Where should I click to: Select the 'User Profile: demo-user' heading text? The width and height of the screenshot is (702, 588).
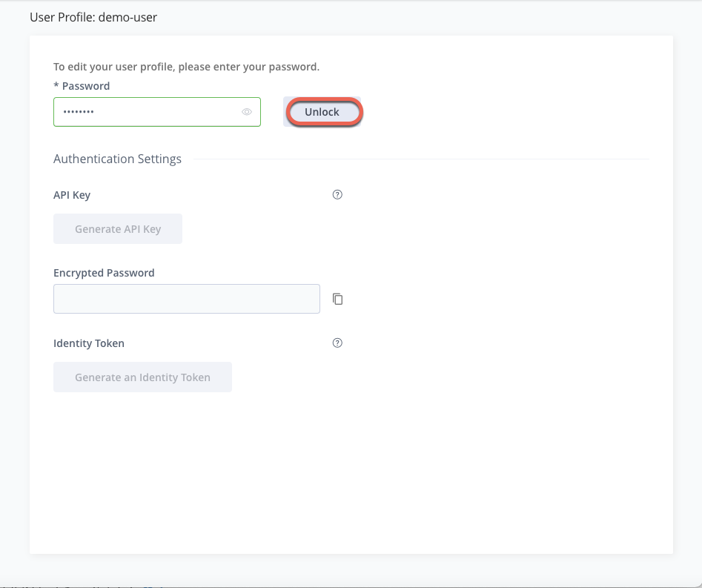pyautogui.click(x=93, y=18)
